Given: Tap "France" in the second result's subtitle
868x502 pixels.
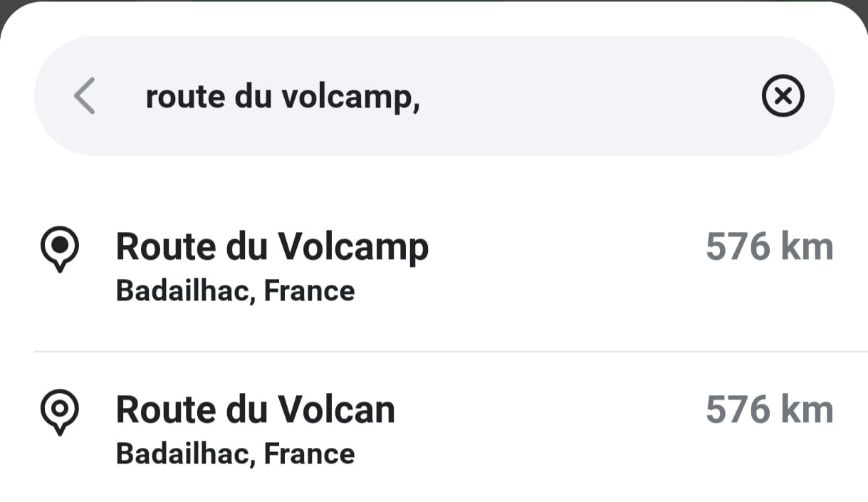Looking at the screenshot, I should coord(309,454).
